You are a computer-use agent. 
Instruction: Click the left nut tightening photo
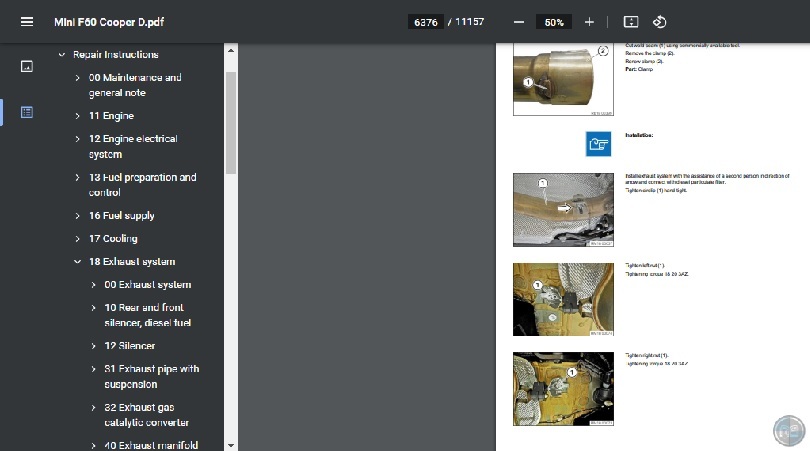[563, 300]
